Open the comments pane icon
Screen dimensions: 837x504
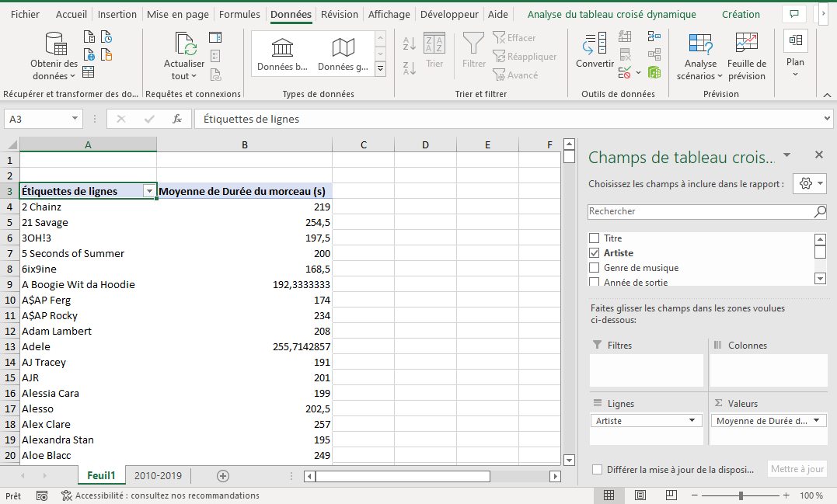(x=794, y=14)
